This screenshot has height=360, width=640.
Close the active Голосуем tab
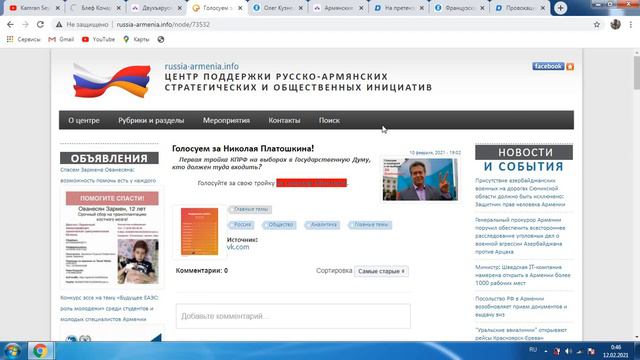240,8
